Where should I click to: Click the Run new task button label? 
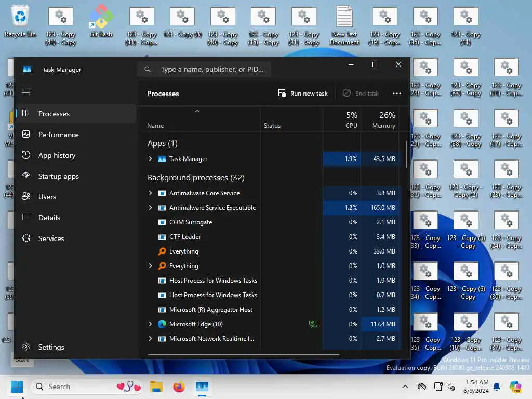click(x=309, y=94)
